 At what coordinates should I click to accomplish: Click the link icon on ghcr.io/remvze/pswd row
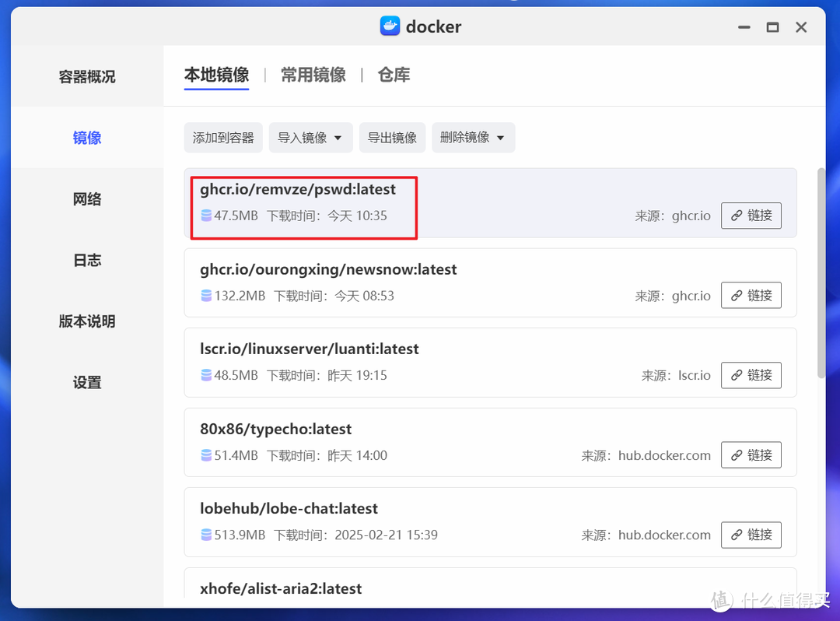coord(737,216)
